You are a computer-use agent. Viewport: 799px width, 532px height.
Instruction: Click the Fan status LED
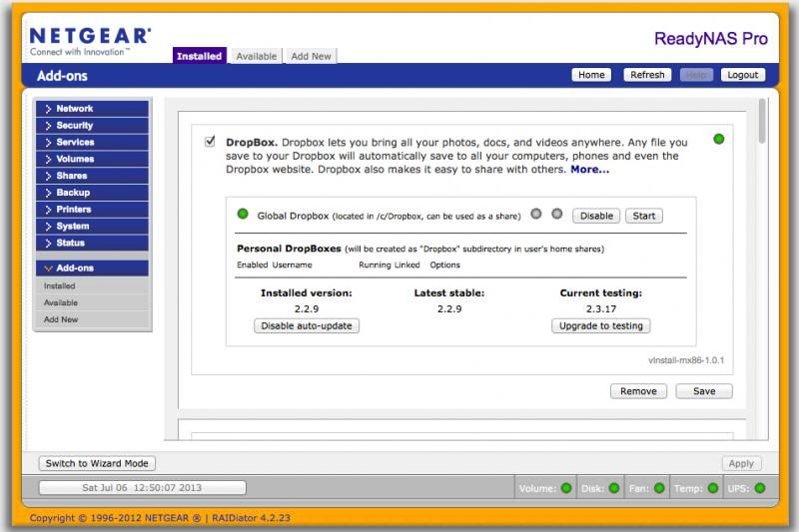pyautogui.click(x=659, y=488)
